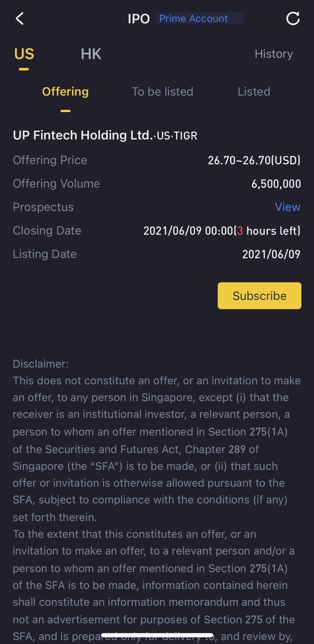Tap the Offering Volume 6,500,000 value
The image size is (314, 644).
tap(276, 184)
